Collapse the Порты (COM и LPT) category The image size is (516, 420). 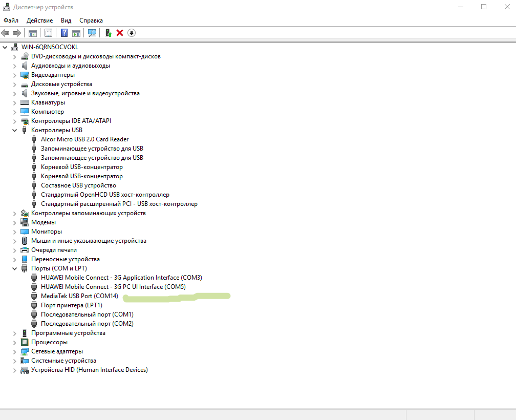(15, 268)
